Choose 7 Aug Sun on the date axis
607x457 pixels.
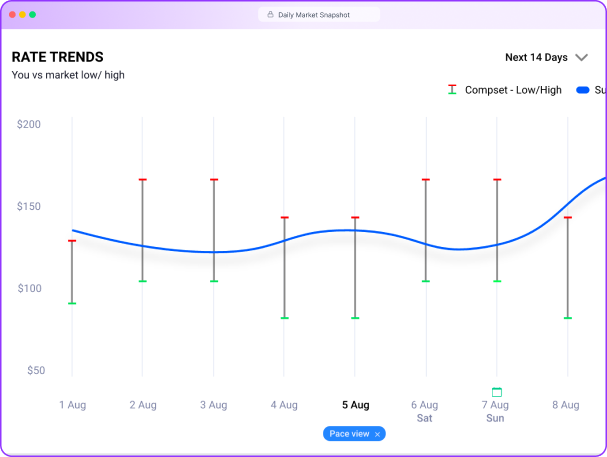coord(496,411)
